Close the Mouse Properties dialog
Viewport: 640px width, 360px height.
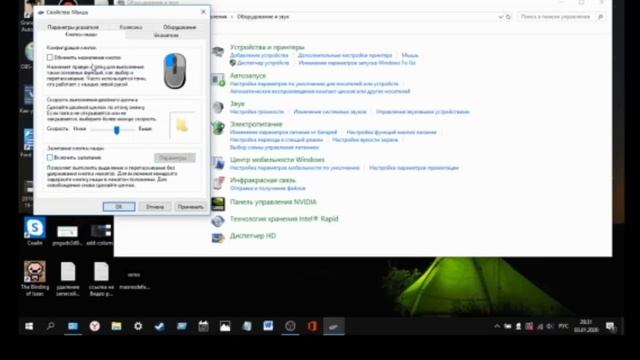pyautogui.click(x=203, y=12)
